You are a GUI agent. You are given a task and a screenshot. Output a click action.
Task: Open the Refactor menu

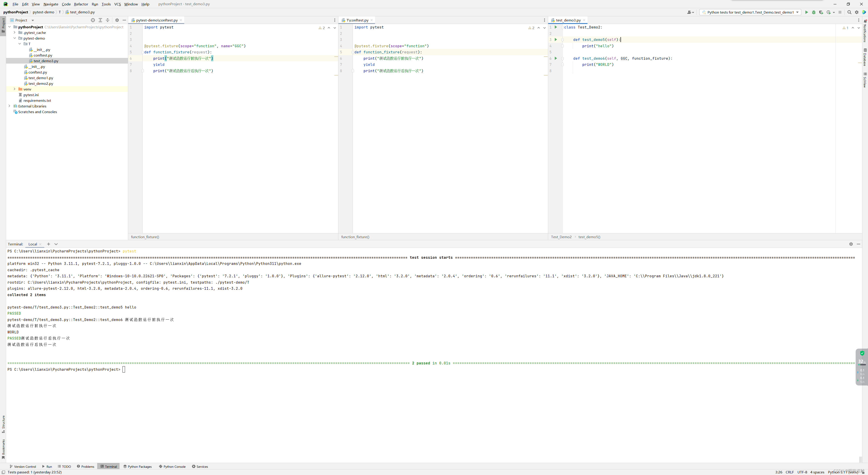pyautogui.click(x=81, y=4)
